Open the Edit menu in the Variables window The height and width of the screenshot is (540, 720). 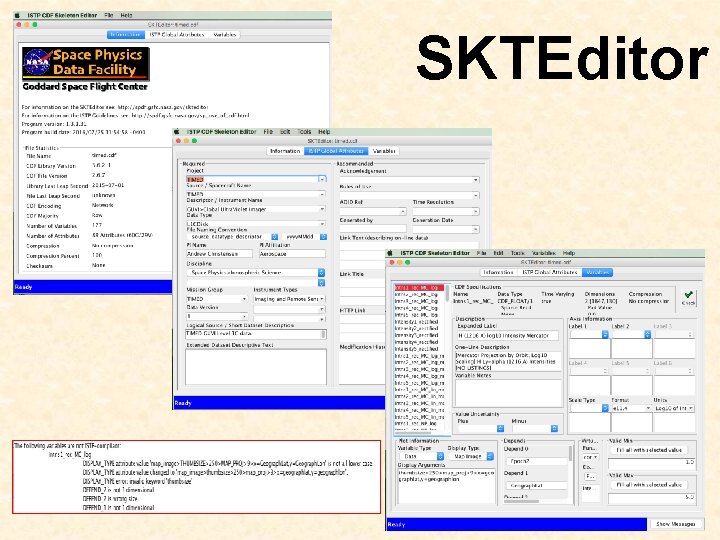tap(498, 253)
